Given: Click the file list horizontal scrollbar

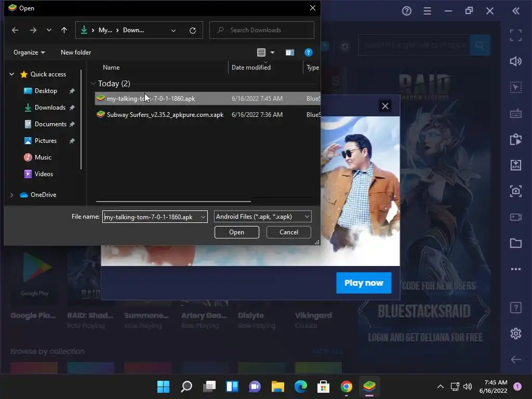Looking at the screenshot, I should 174,202.
